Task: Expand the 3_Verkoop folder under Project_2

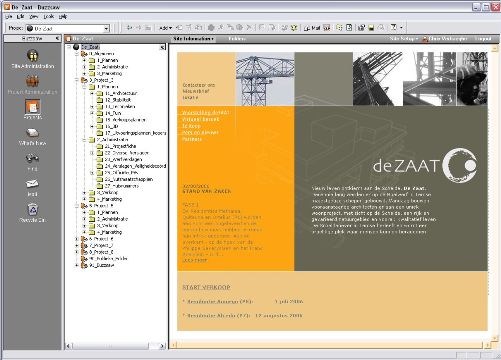Action: [84, 193]
